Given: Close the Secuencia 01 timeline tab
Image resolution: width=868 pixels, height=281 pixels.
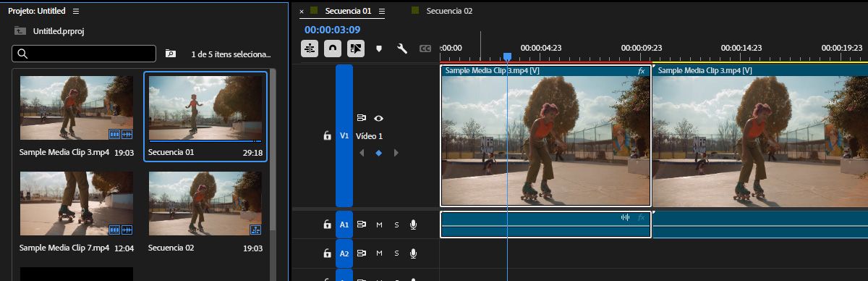Looking at the screenshot, I should [302, 12].
